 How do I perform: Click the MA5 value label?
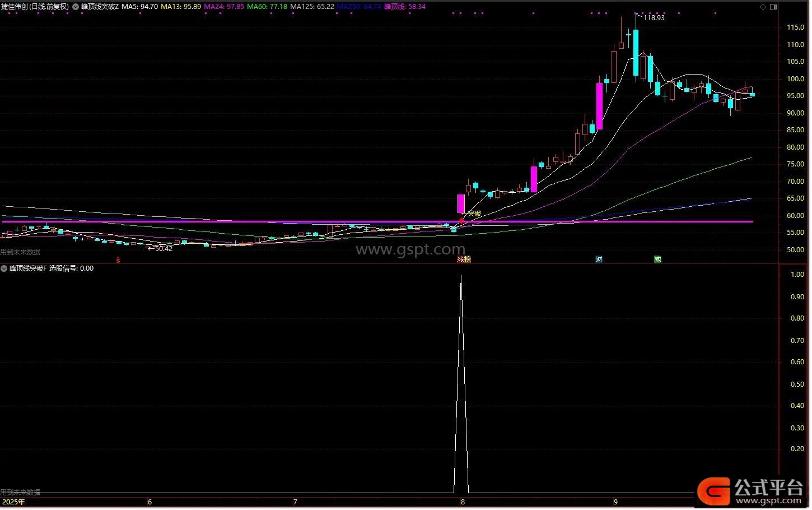(139, 7)
